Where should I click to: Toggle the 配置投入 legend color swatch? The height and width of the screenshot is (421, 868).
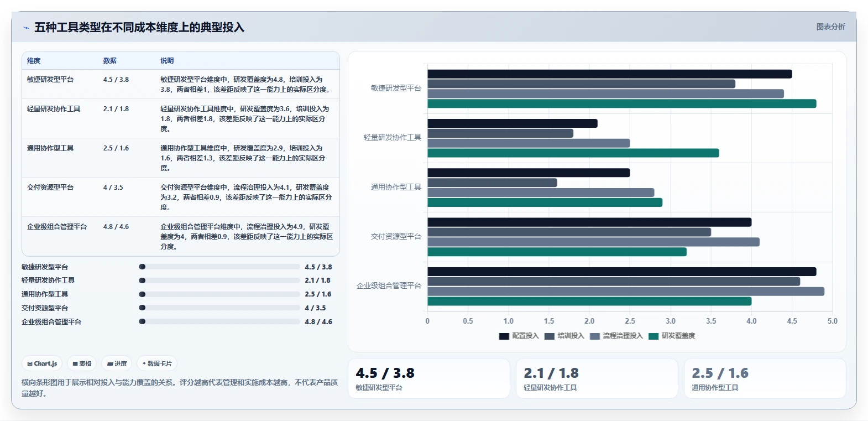pos(504,336)
